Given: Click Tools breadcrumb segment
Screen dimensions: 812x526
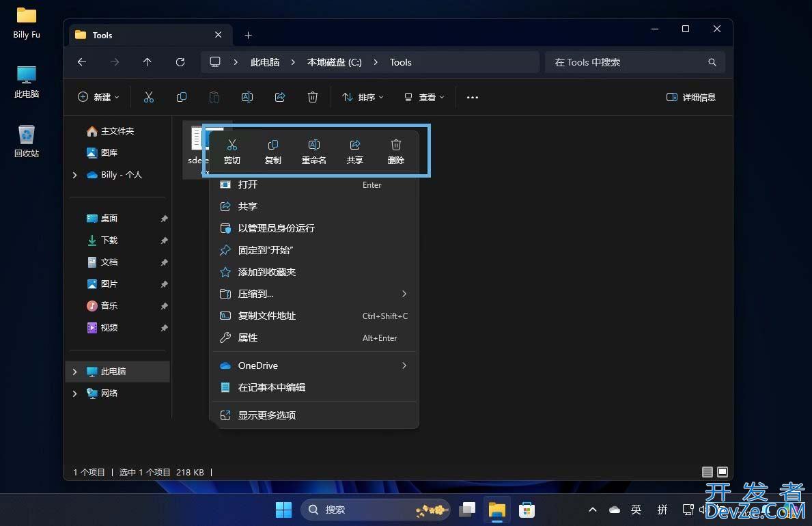Looking at the screenshot, I should [x=400, y=62].
